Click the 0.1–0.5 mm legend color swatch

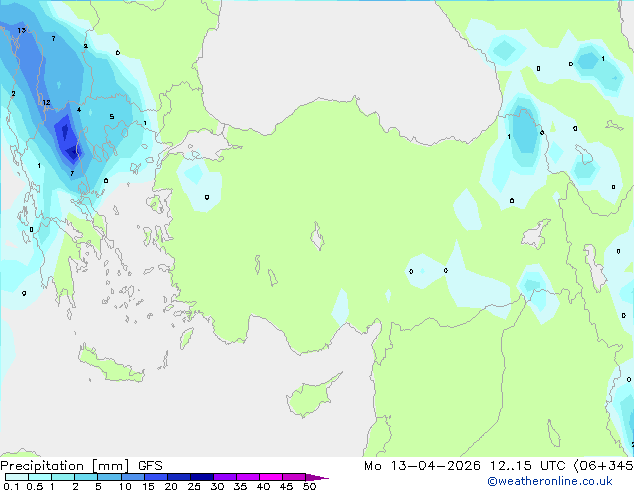click(17, 477)
